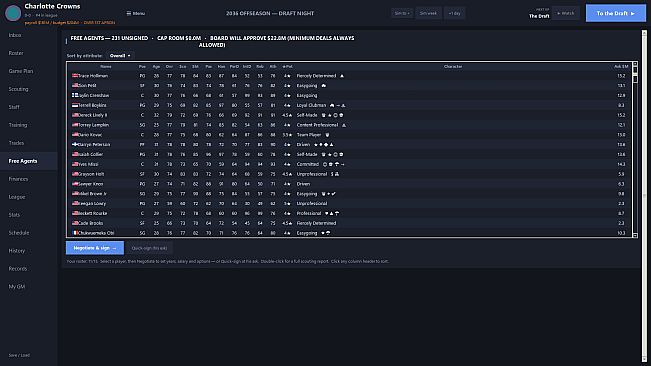Click the Chukwuemeka Obi player name
Image resolution: width=651 pixels, height=366 pixels.
tap(96, 233)
